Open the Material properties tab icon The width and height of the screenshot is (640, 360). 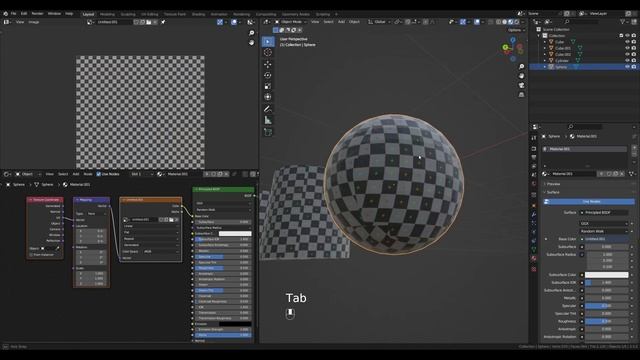pyautogui.click(x=533, y=258)
